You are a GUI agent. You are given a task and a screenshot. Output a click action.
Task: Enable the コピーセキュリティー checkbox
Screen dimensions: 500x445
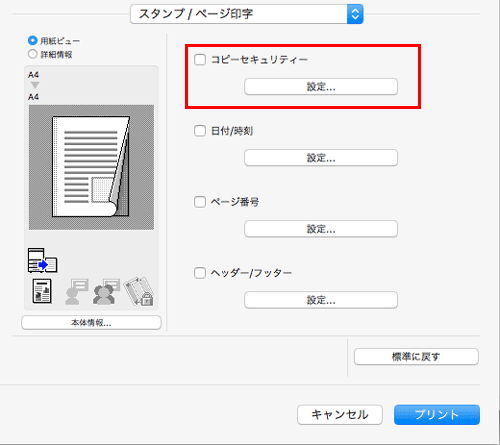pyautogui.click(x=200, y=60)
